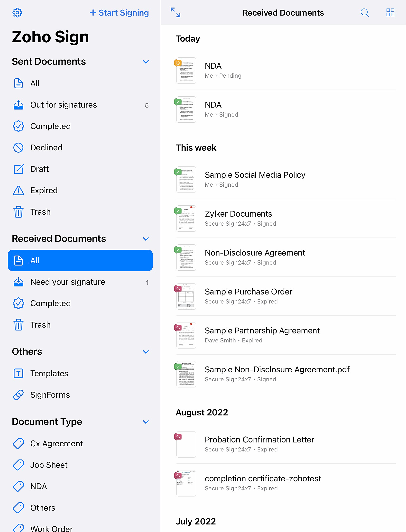Open completion certificate-zohotest thumbnail
Image resolution: width=406 pixels, height=532 pixels.
click(x=186, y=483)
